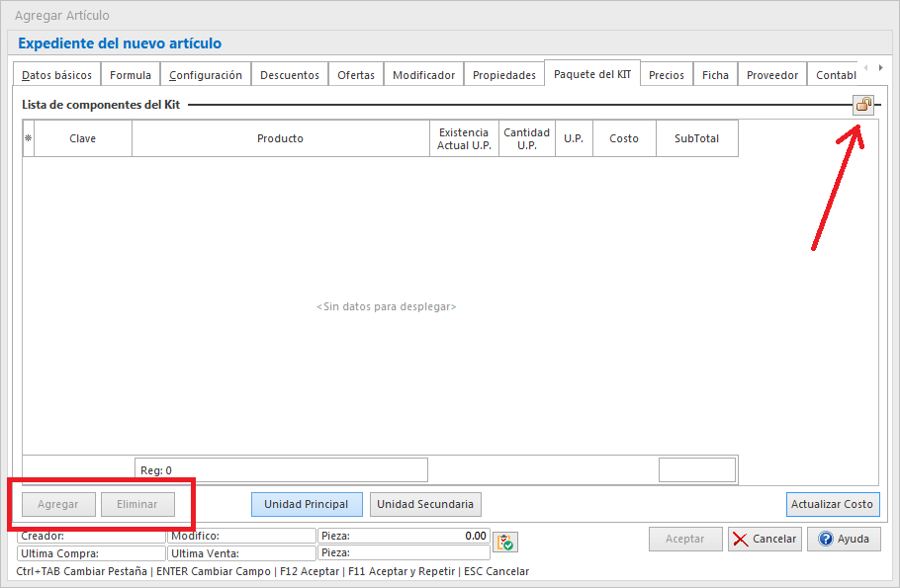
Task: Open the Precios tab
Action: click(x=666, y=75)
